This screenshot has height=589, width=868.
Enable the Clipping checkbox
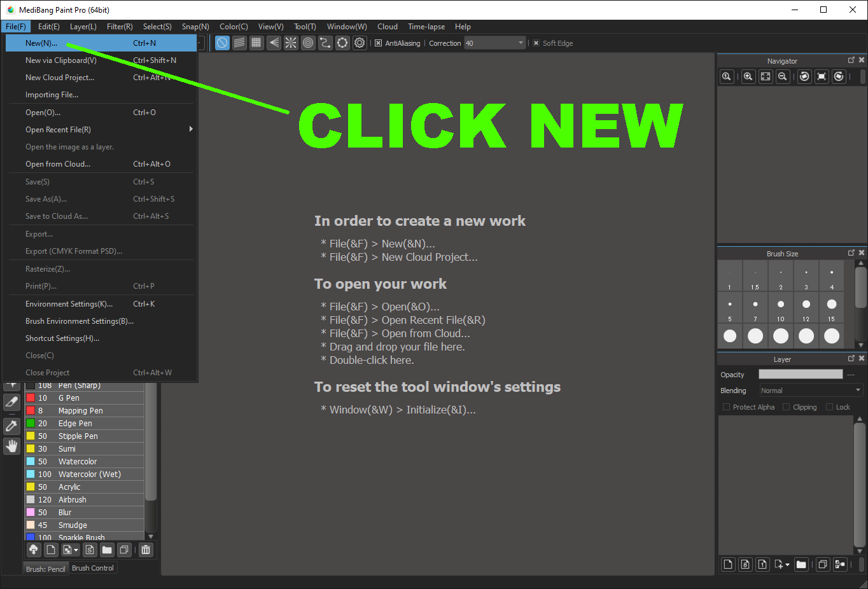[x=787, y=407]
